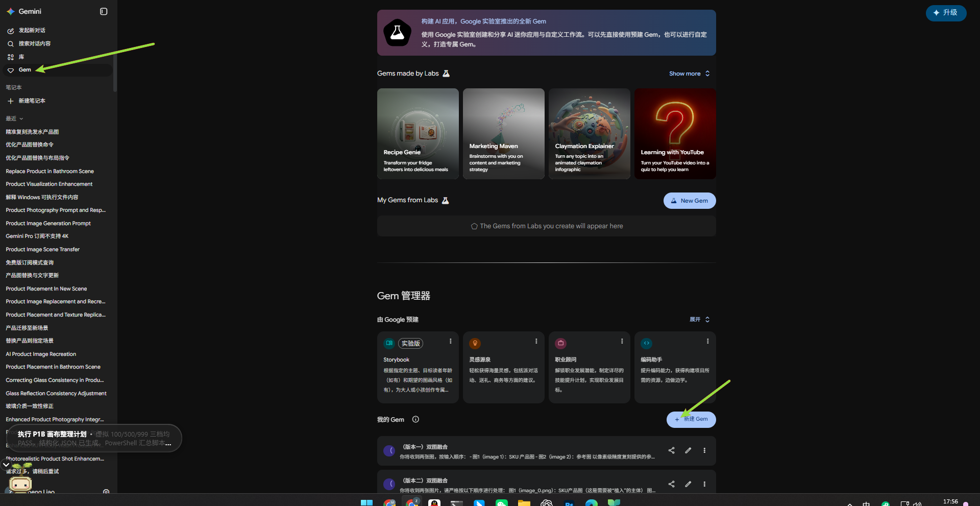
Task: Click the 职业顾问 briefcase icon
Action: click(x=560, y=343)
